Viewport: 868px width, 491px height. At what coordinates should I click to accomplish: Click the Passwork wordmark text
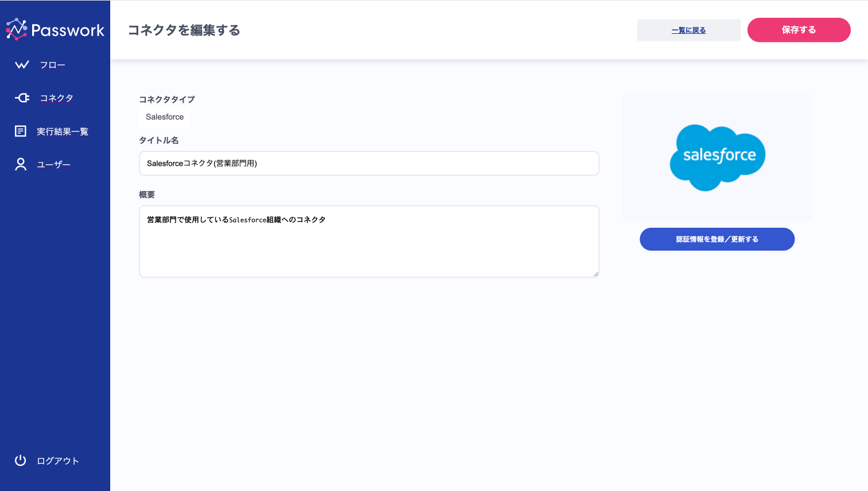(x=68, y=30)
